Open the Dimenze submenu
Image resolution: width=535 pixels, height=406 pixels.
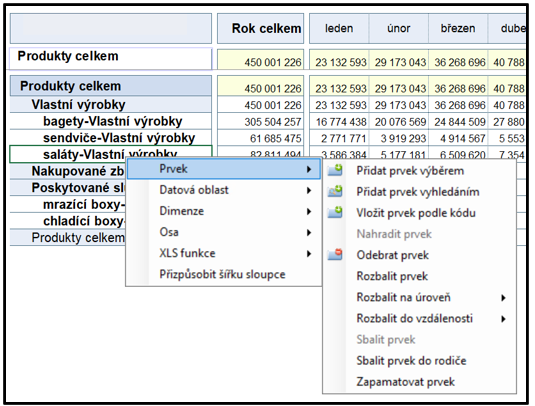(x=224, y=211)
